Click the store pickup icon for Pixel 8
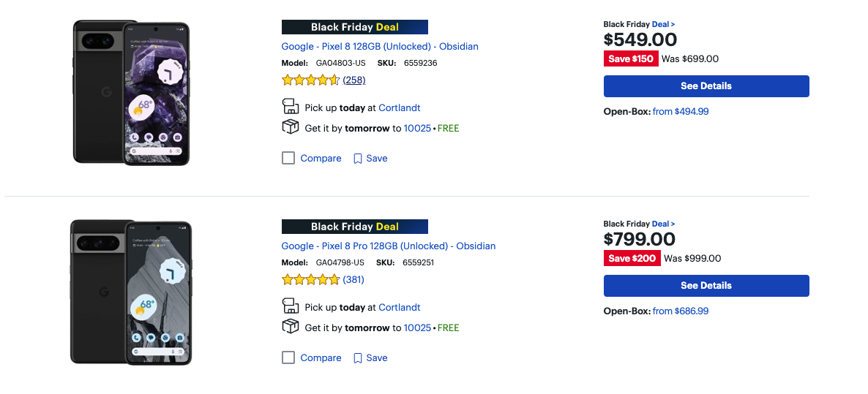 pos(291,107)
